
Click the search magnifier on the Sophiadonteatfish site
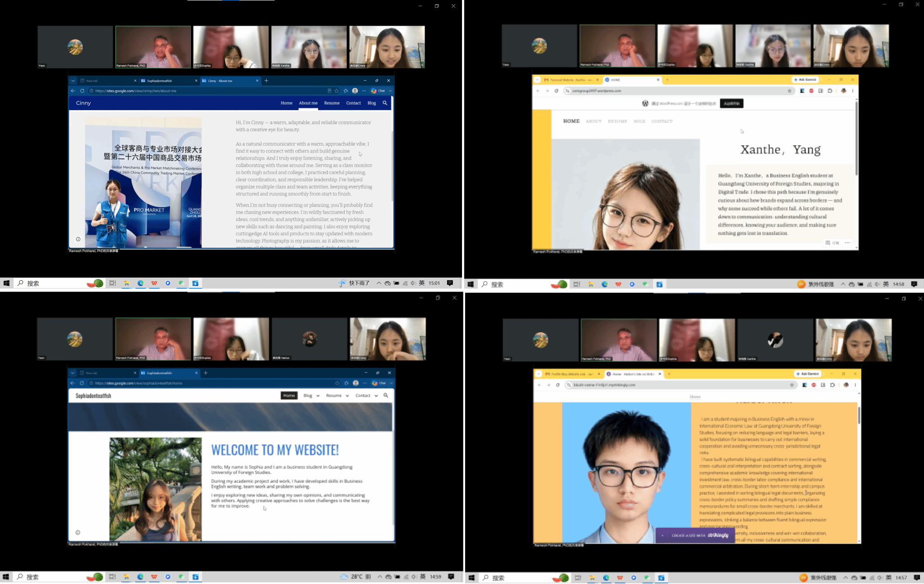point(386,395)
